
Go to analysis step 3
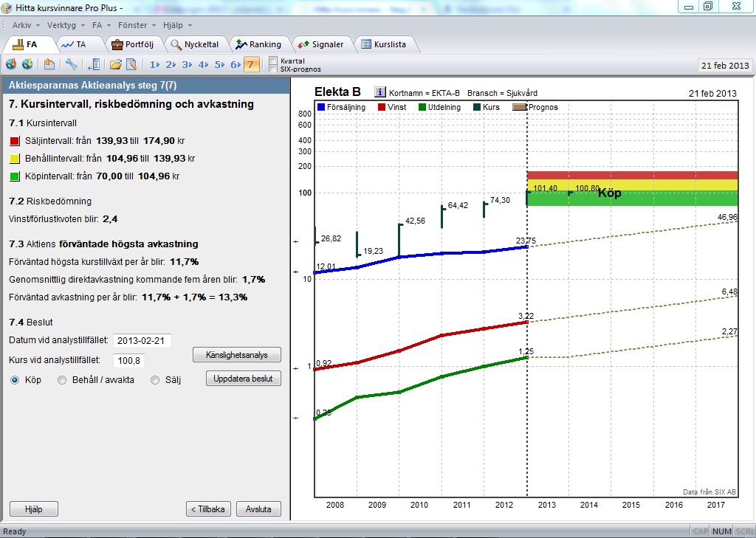pyautogui.click(x=187, y=65)
